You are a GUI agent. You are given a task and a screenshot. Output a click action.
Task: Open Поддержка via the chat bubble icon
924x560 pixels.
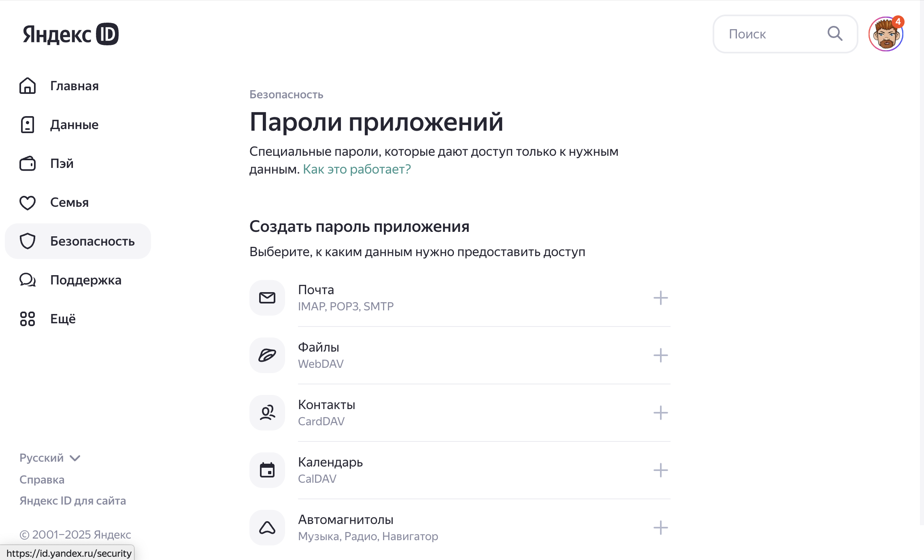point(27,280)
